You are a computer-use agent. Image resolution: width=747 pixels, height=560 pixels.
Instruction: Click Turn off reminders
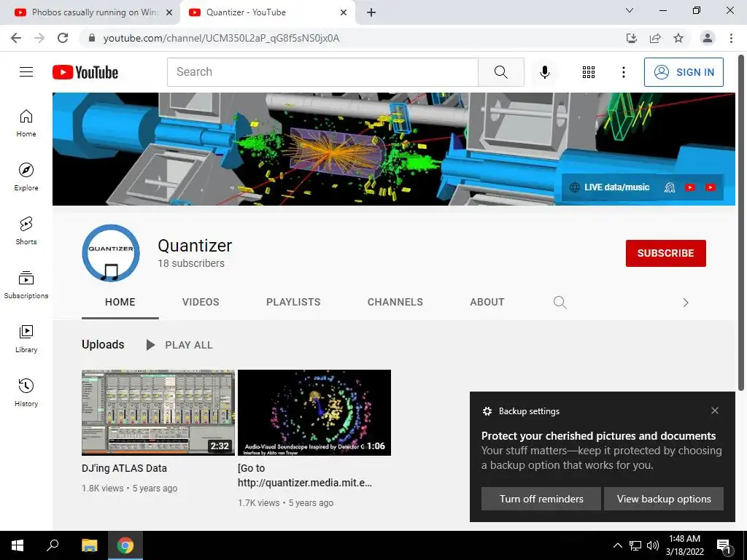(541, 499)
